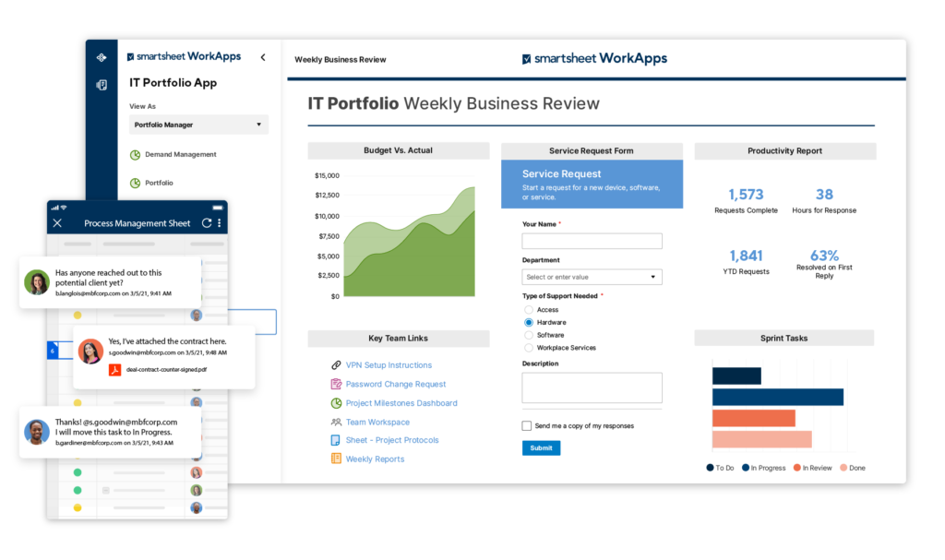
Task: Open the deal-contract-counter-signed.pdf attachment
Action: [166, 370]
